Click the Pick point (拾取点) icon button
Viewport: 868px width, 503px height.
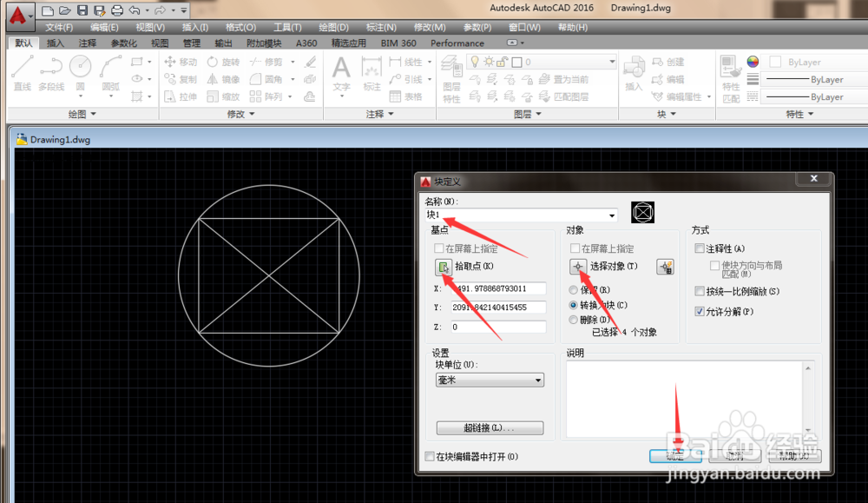click(443, 267)
